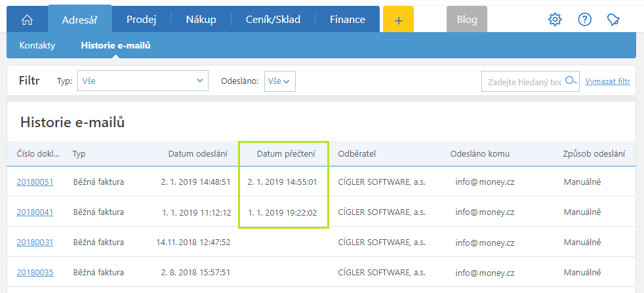
Task: Open the Nákup menu tab
Action: coord(201,19)
